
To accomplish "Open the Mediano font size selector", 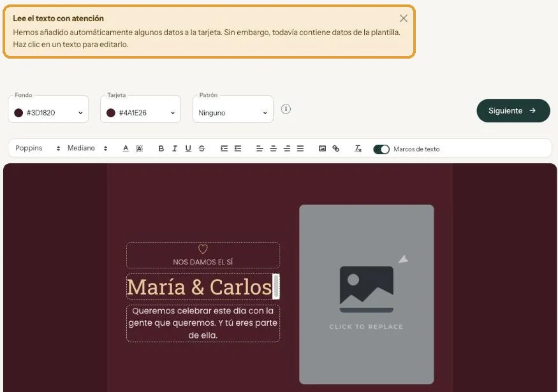I will tap(87, 148).
